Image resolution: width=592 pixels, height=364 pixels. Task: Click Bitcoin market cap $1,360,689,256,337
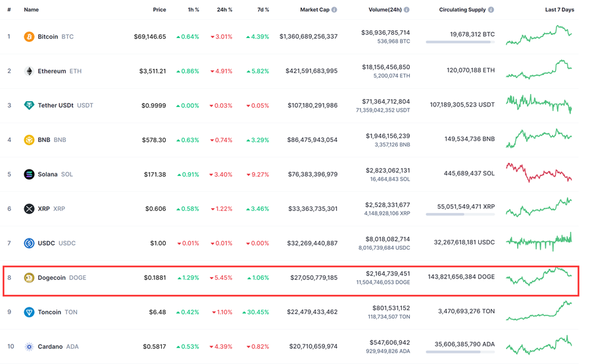[308, 37]
